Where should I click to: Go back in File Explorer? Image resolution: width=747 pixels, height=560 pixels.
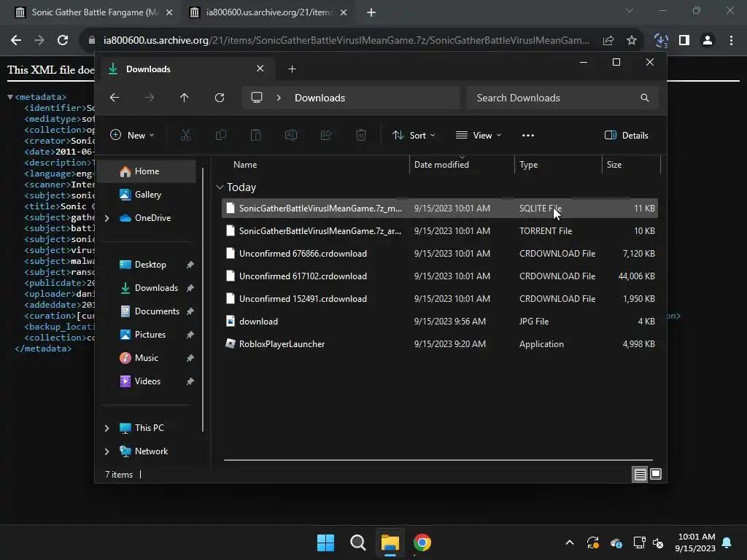point(115,98)
